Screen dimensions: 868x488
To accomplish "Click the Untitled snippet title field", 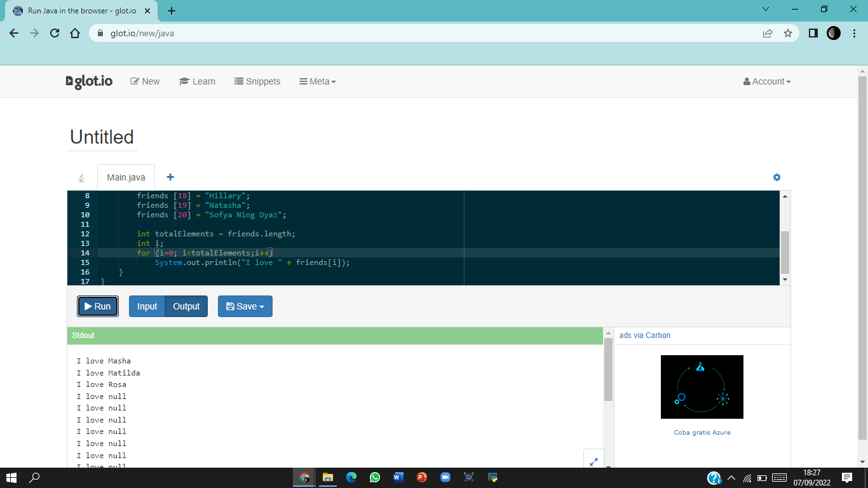I will (102, 137).
